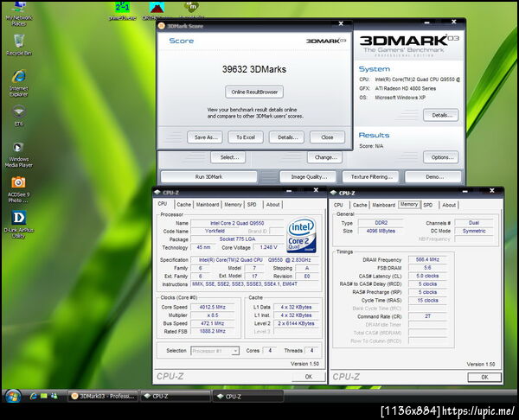
Task: Click OK in right CPU-Z window
Action: click(x=484, y=378)
